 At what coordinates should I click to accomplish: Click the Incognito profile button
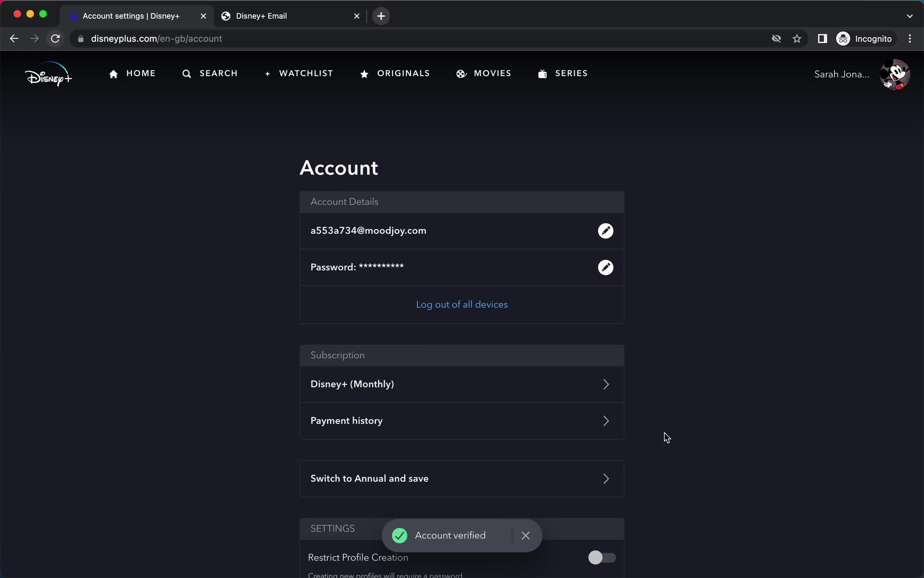coord(865,39)
